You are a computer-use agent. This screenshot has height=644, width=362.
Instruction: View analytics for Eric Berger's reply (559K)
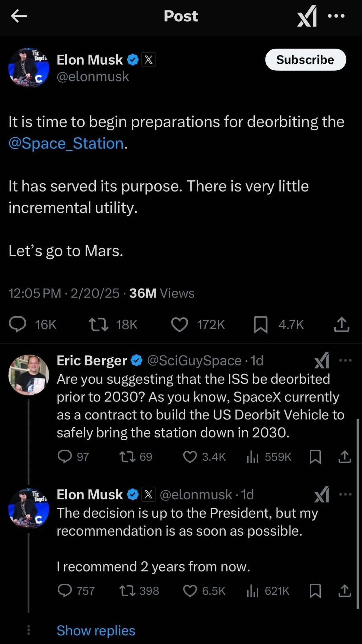[x=253, y=457]
